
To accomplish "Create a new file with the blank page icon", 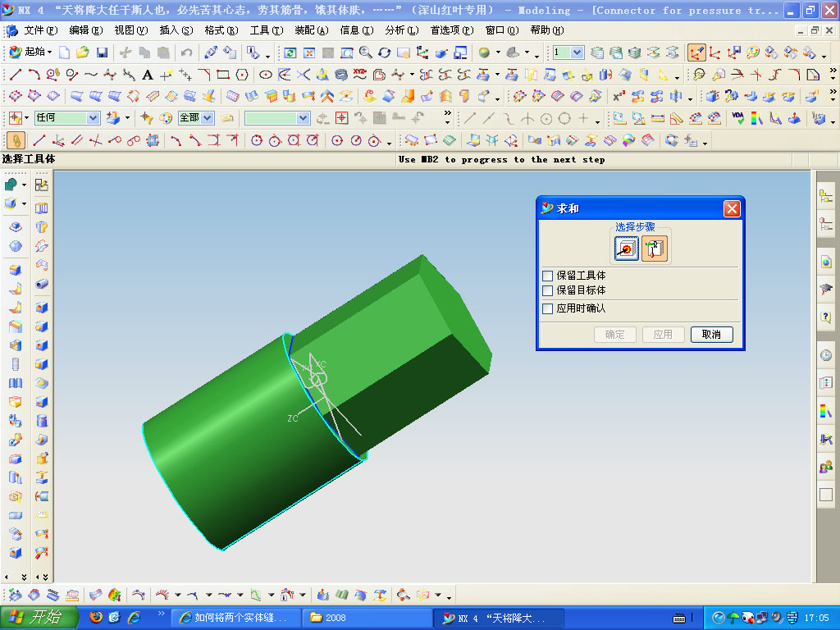I will click(x=64, y=52).
